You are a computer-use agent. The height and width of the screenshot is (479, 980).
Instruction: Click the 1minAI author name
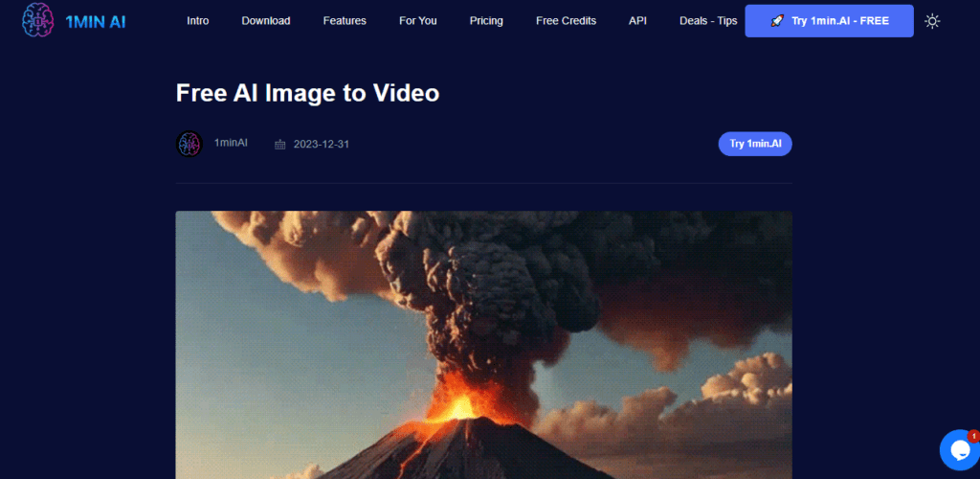(231, 143)
